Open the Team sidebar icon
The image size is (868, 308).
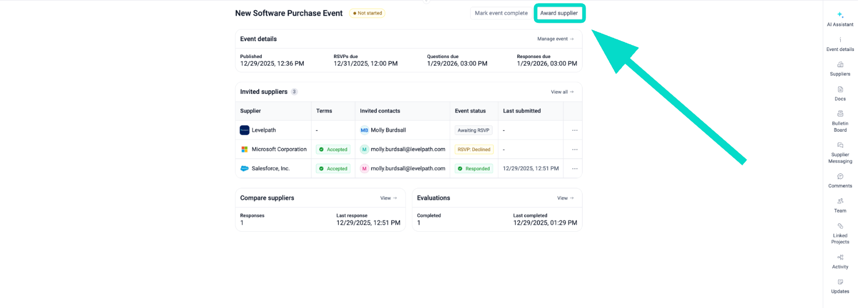pos(840,201)
